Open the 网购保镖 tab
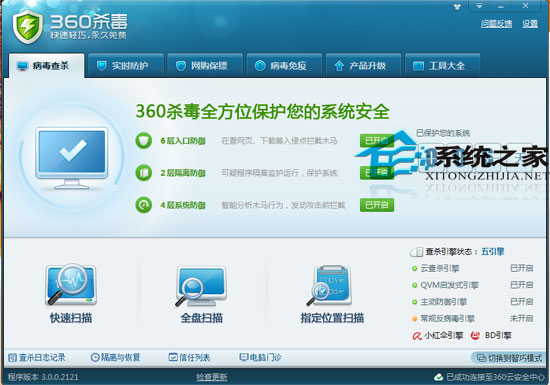This screenshot has width=550, height=385. pyautogui.click(x=205, y=66)
